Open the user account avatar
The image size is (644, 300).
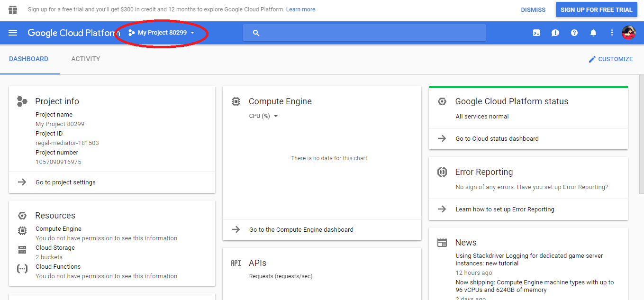tap(628, 33)
